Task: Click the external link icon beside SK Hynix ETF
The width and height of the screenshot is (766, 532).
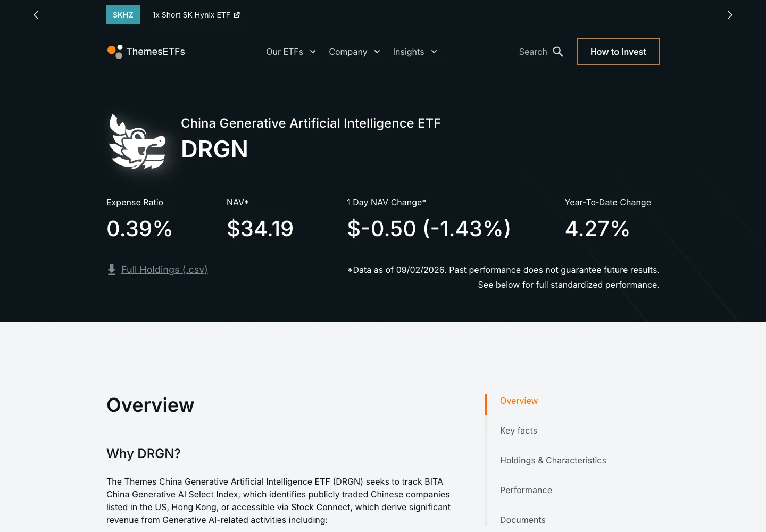Action: click(x=237, y=15)
